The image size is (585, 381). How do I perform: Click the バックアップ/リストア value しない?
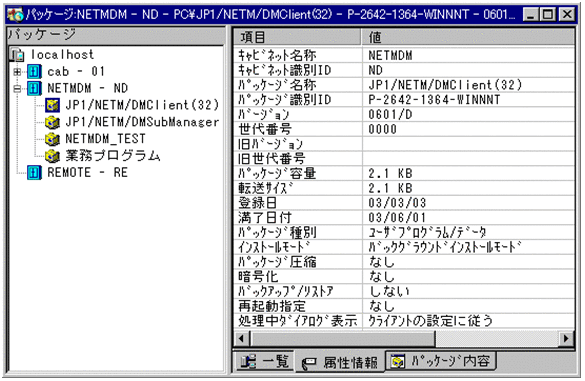click(389, 291)
